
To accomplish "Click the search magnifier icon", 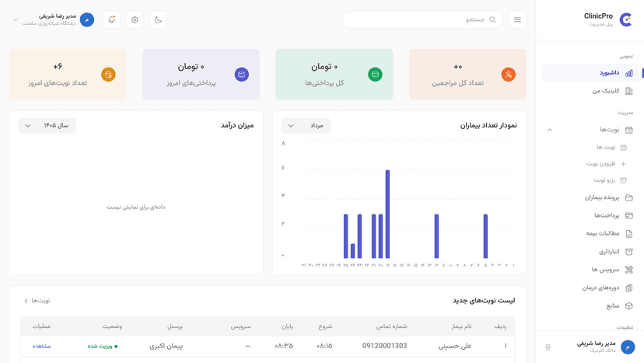I will point(492,19).
